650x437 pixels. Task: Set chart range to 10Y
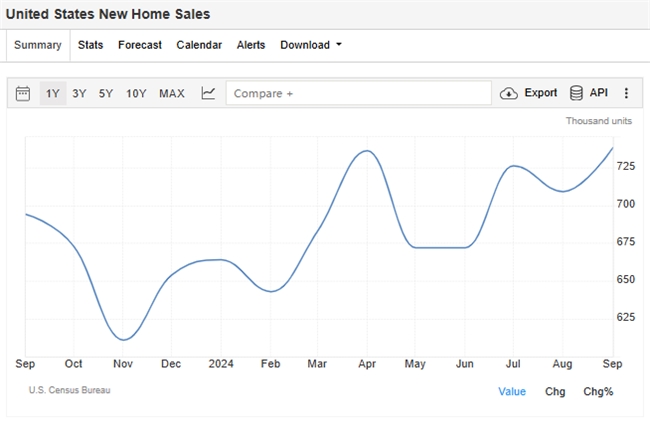pos(136,93)
